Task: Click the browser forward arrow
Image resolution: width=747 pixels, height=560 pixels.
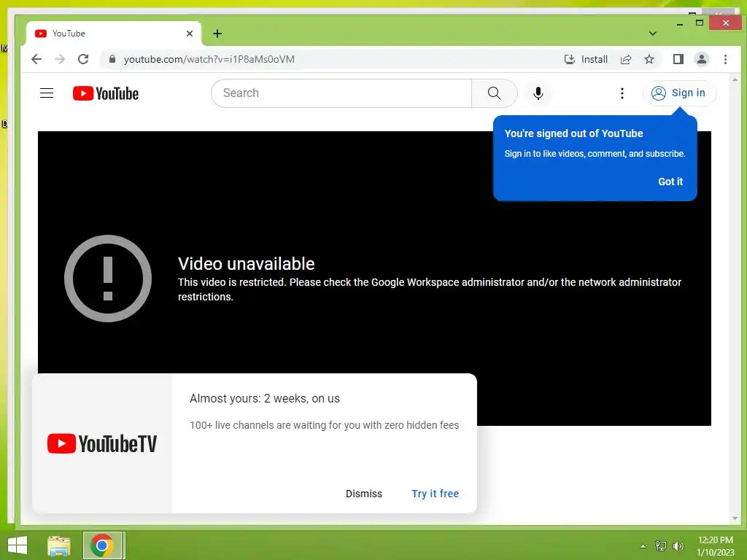Action: click(60, 59)
